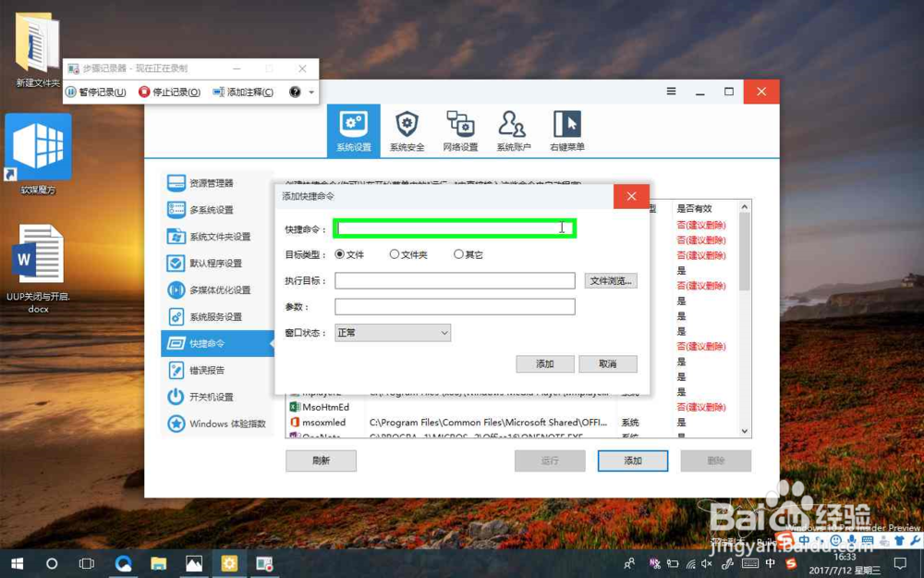The width and height of the screenshot is (924, 578).
Task: Open the Photos app from the taskbar
Action: (x=193, y=562)
